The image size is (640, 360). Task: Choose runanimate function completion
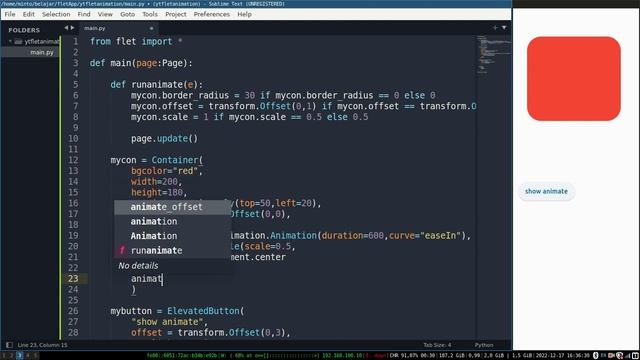172,251
